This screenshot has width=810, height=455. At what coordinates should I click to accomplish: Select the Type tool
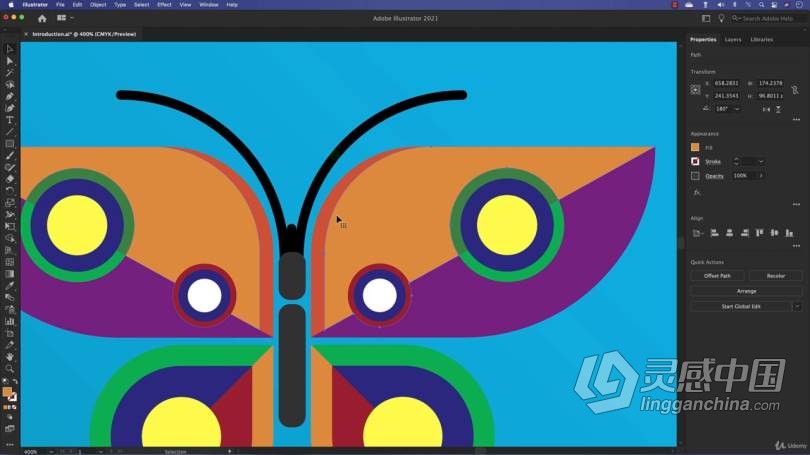pos(10,120)
